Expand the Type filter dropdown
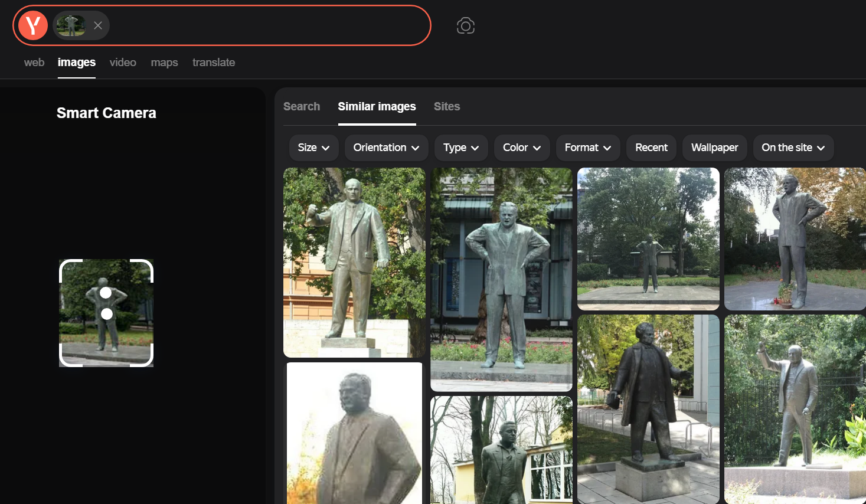Viewport: 866px width, 504px height. pyautogui.click(x=461, y=148)
